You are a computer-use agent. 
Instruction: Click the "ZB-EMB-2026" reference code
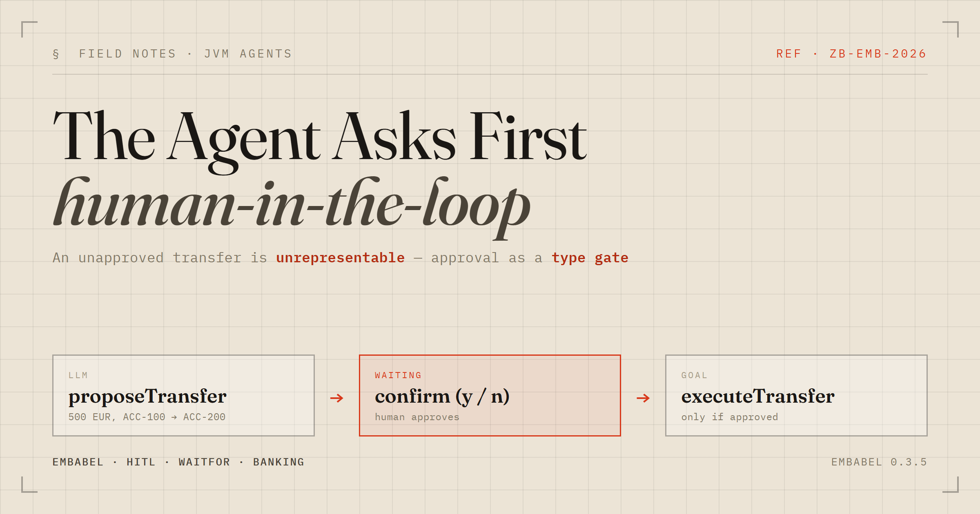coord(878,54)
